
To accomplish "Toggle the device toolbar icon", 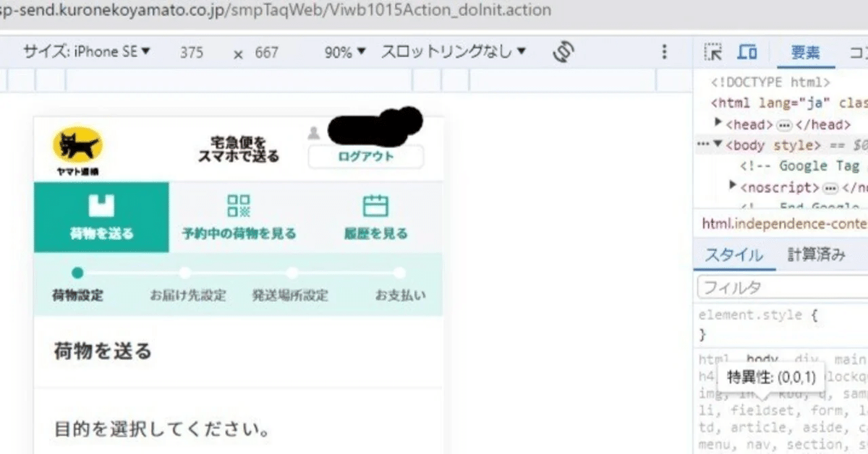I will point(747,52).
